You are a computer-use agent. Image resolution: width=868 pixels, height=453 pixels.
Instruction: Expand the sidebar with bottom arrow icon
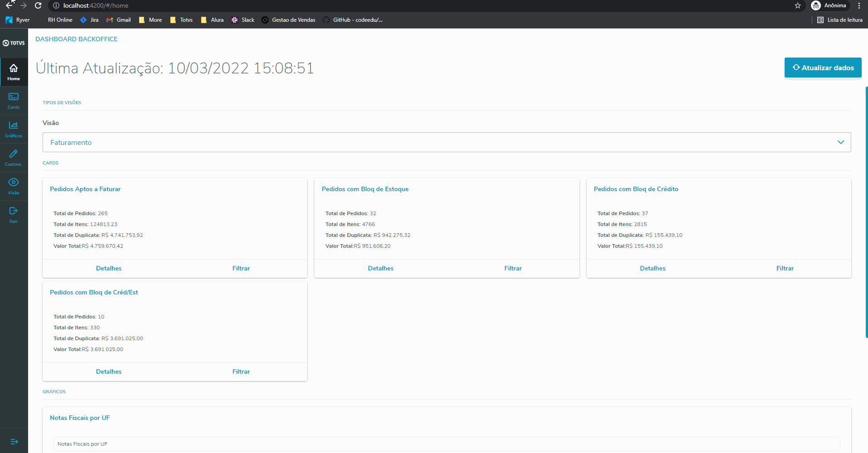click(14, 442)
